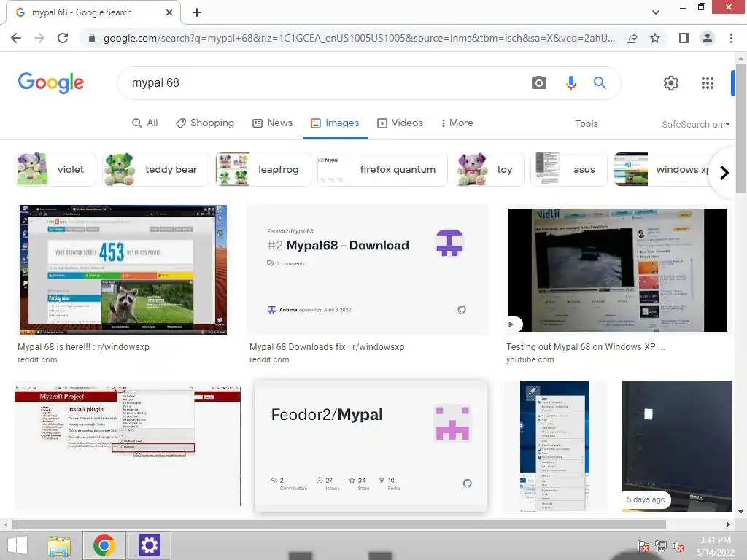Open File Explorer from the taskbar
This screenshot has width=747, height=560.
coord(59,545)
